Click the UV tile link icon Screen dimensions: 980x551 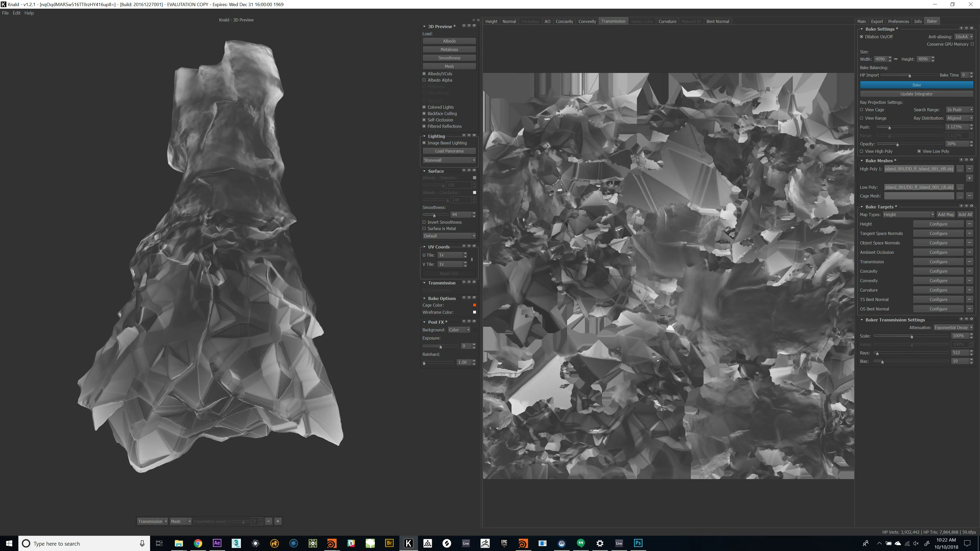click(x=472, y=260)
